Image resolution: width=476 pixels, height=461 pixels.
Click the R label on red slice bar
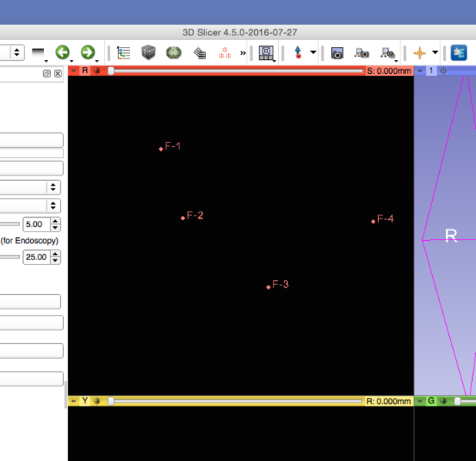click(85, 71)
